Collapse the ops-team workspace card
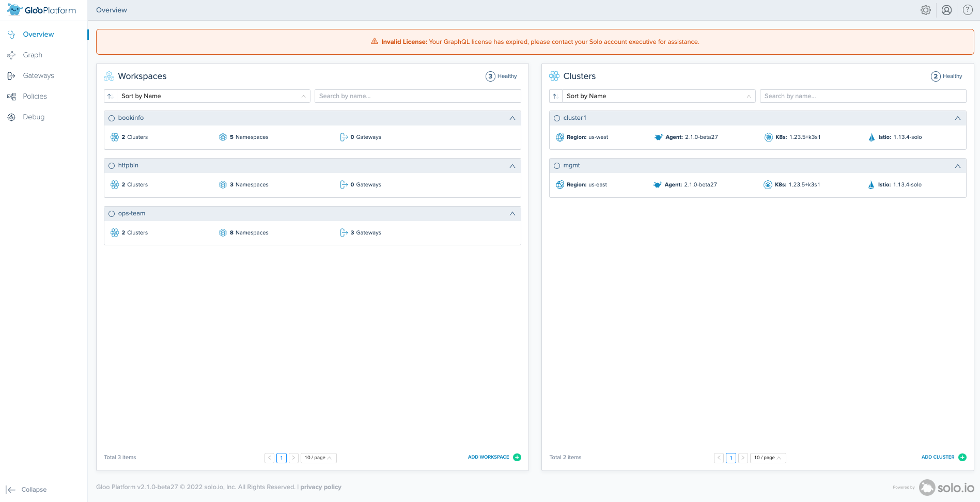980x502 pixels. tap(512, 214)
